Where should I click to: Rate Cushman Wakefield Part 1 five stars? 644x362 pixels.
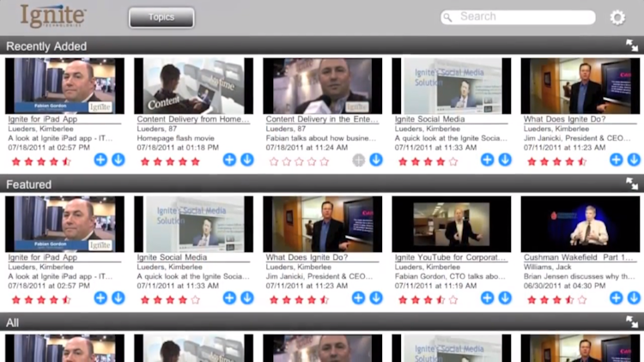582,300
